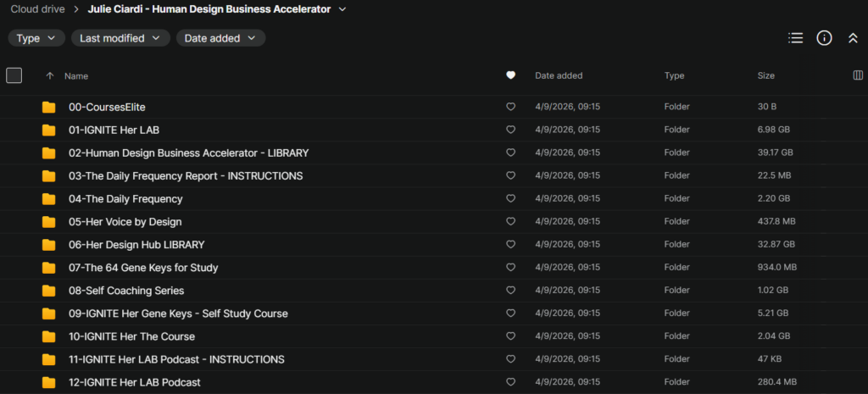
Task: Click heart icon in the column header
Action: coord(510,75)
